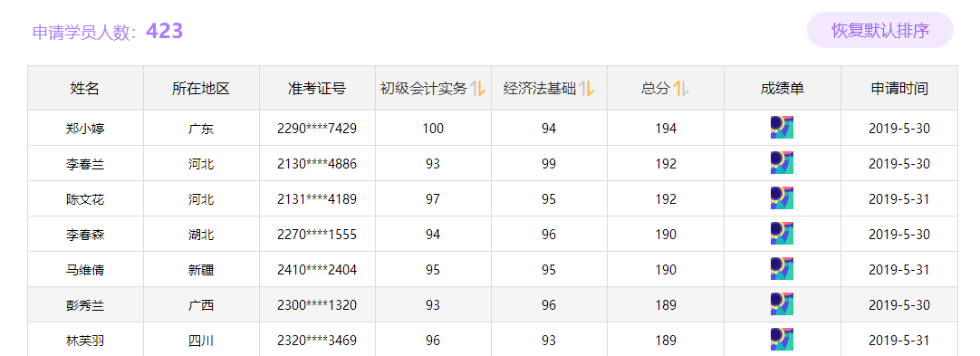This screenshot has height=356, width=980.
Task: Click total 189 in 林芙羽's row
Action: [x=666, y=341]
